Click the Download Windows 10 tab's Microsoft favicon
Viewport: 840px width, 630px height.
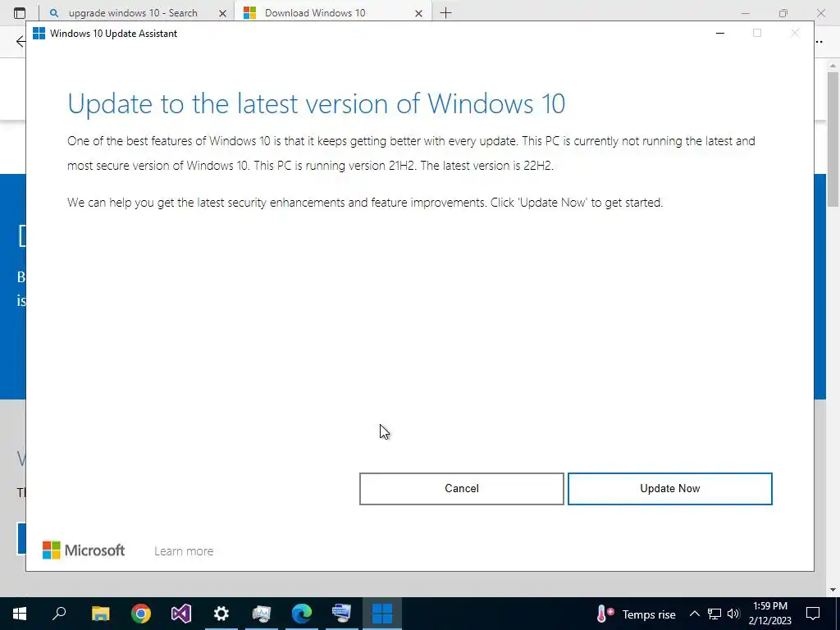point(249,13)
